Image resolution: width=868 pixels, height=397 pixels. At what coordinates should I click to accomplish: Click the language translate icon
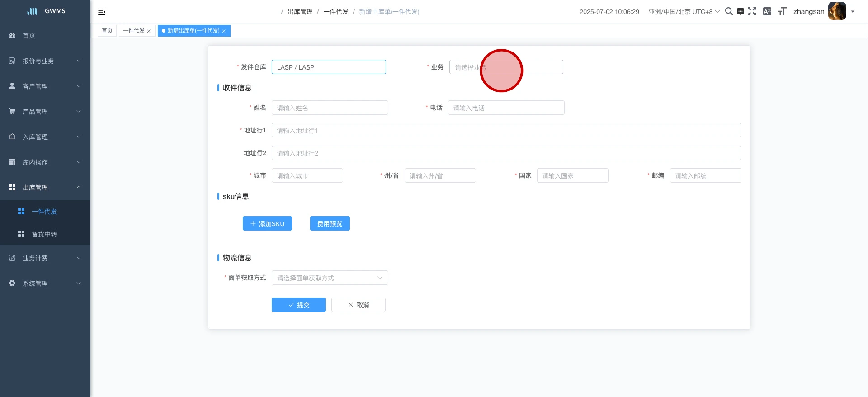click(767, 11)
